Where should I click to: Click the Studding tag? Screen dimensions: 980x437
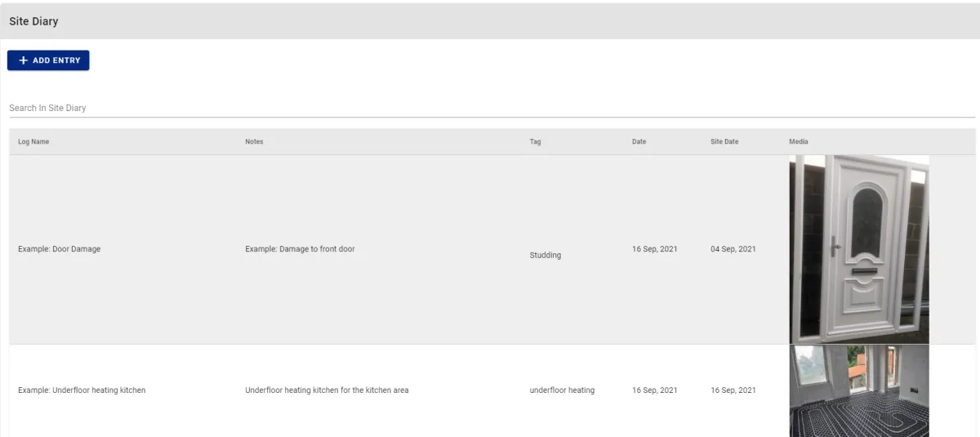546,256
